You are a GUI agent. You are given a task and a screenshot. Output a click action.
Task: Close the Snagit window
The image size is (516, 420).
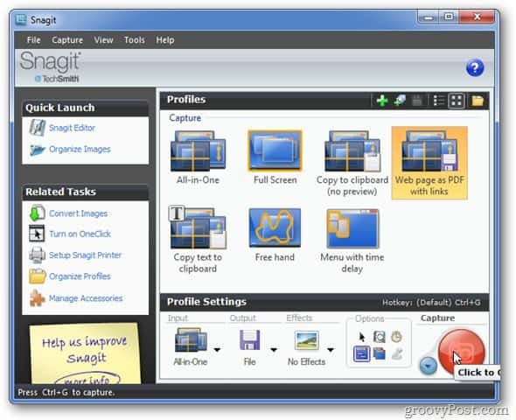point(478,17)
